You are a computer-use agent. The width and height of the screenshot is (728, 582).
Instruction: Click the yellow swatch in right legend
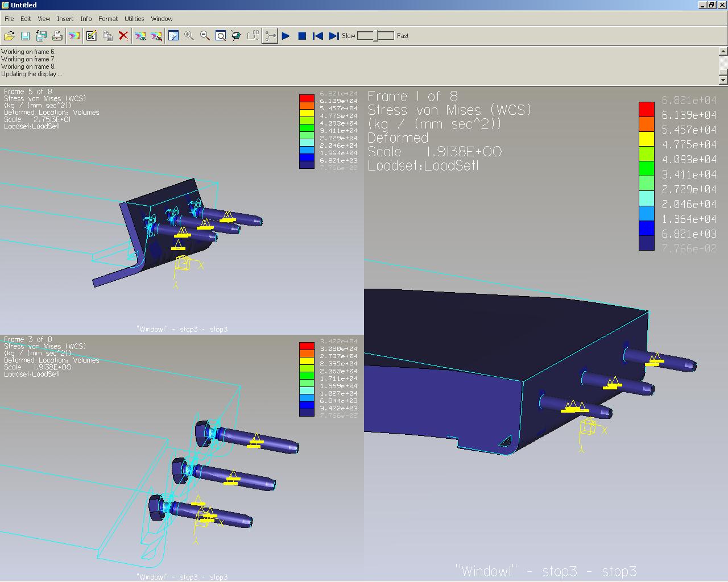[x=647, y=139]
